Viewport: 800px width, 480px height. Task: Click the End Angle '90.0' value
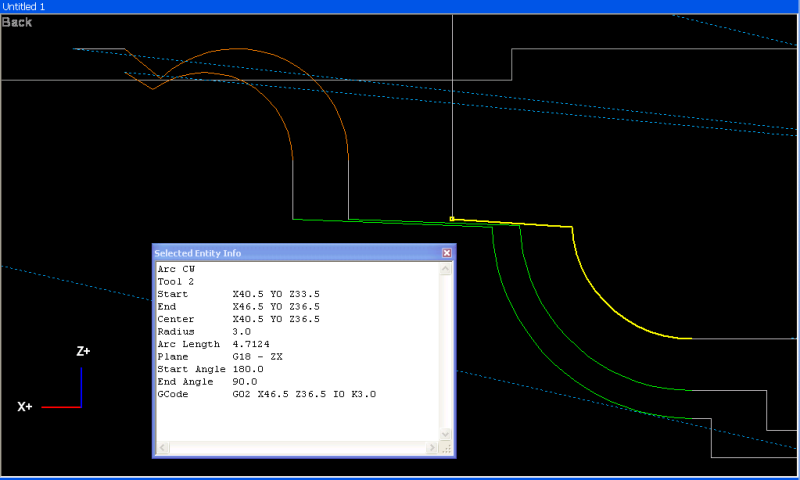(x=245, y=382)
